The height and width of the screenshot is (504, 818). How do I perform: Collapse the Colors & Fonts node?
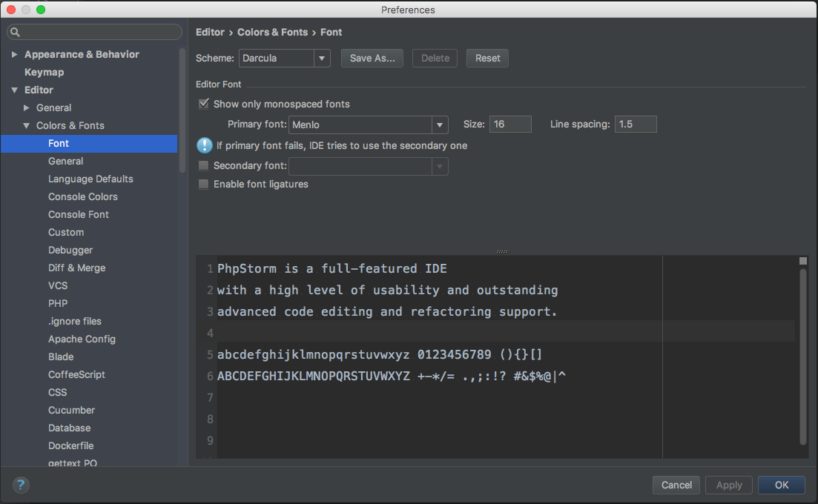pos(27,125)
